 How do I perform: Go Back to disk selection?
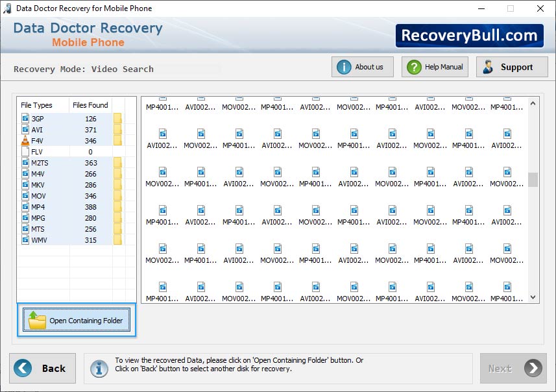43,368
